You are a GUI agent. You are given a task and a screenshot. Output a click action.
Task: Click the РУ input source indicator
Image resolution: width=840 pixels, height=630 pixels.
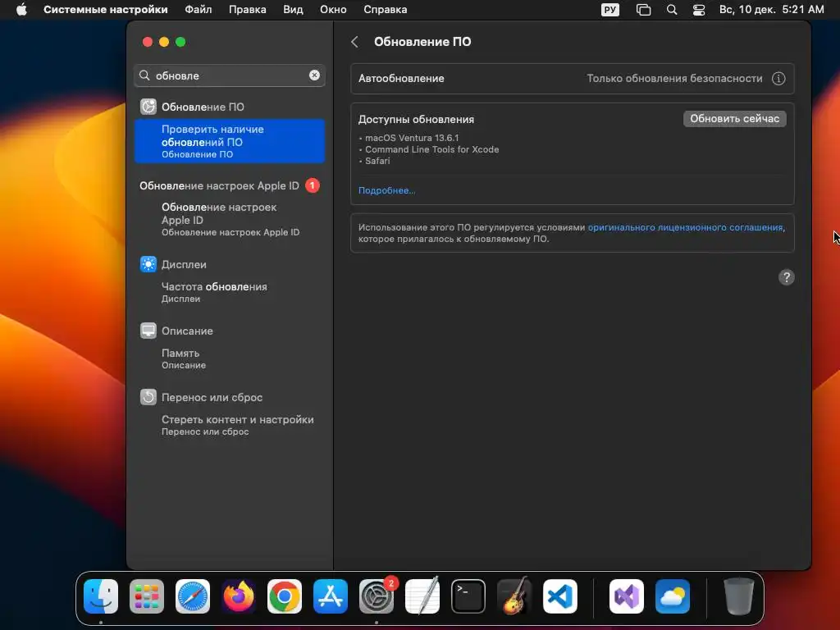[610, 10]
